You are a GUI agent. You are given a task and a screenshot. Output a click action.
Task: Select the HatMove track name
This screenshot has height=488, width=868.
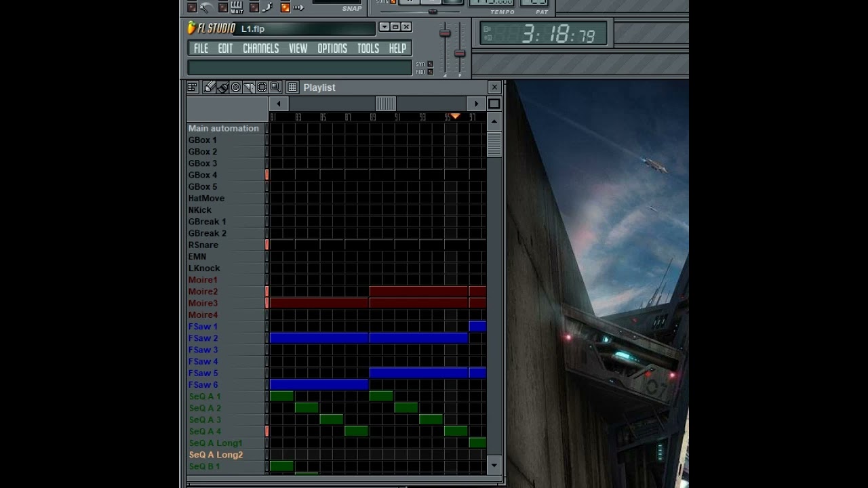pos(206,199)
